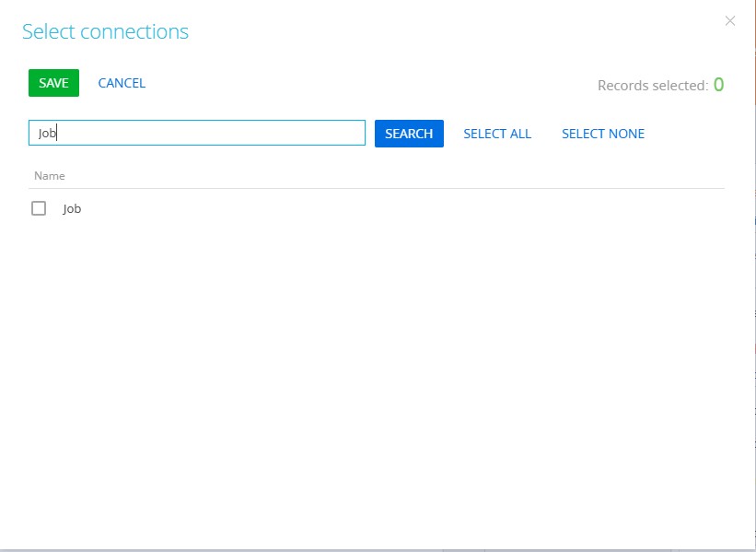The height and width of the screenshot is (552, 756).
Task: Enable the Job connection checkbox
Action: (x=39, y=208)
